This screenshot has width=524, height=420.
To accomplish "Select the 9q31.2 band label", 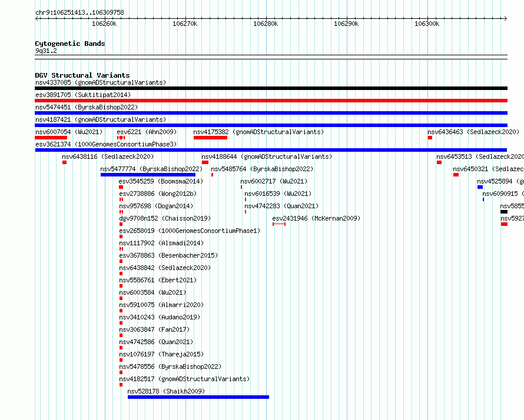I will 46,51.
